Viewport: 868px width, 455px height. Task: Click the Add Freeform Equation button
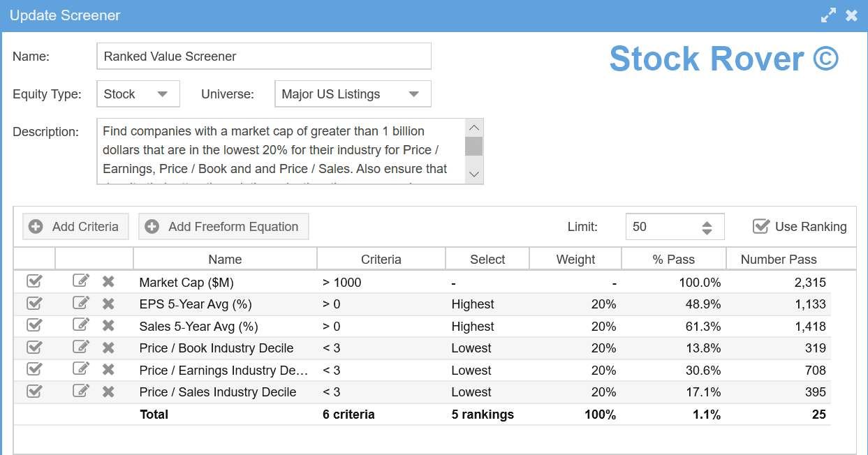pyautogui.click(x=223, y=227)
